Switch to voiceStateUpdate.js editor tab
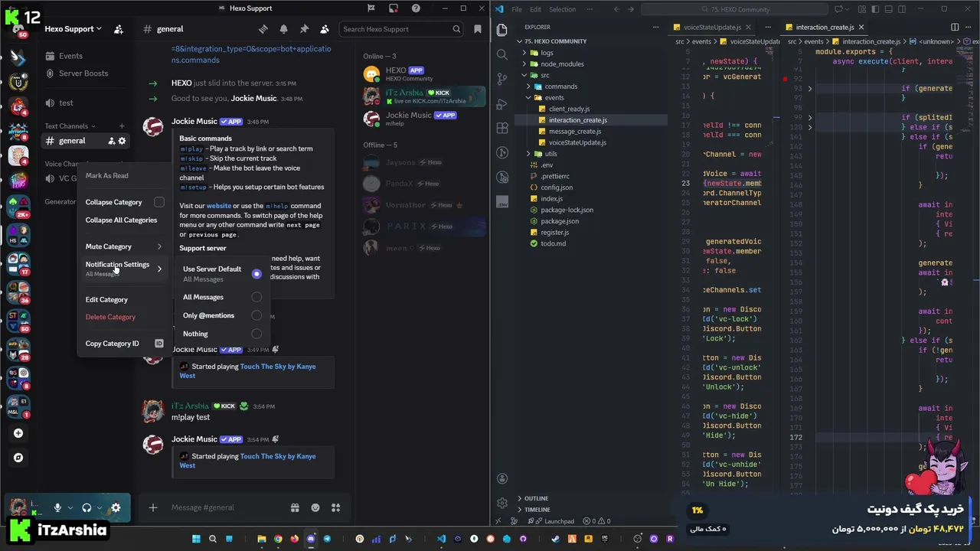980x551 pixels. tap(712, 27)
